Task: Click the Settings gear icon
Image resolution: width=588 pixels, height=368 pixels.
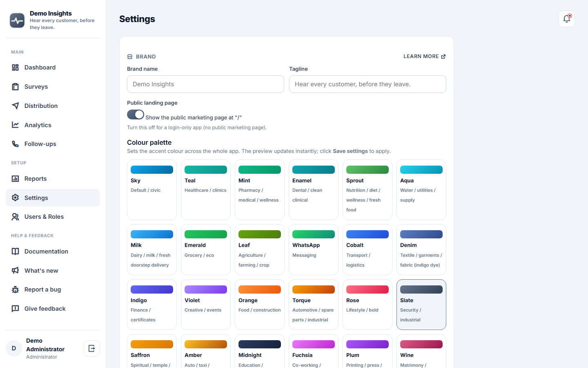Action: pos(15,198)
